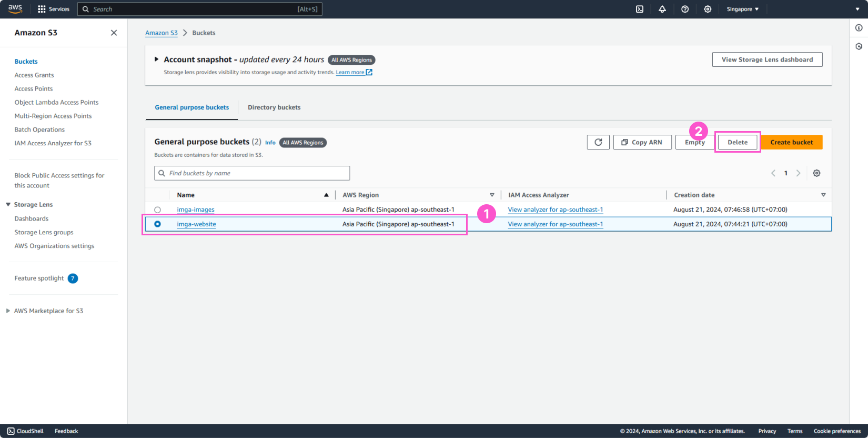Image resolution: width=868 pixels, height=438 pixels.
Task: Go to next page of buckets
Action: click(798, 173)
